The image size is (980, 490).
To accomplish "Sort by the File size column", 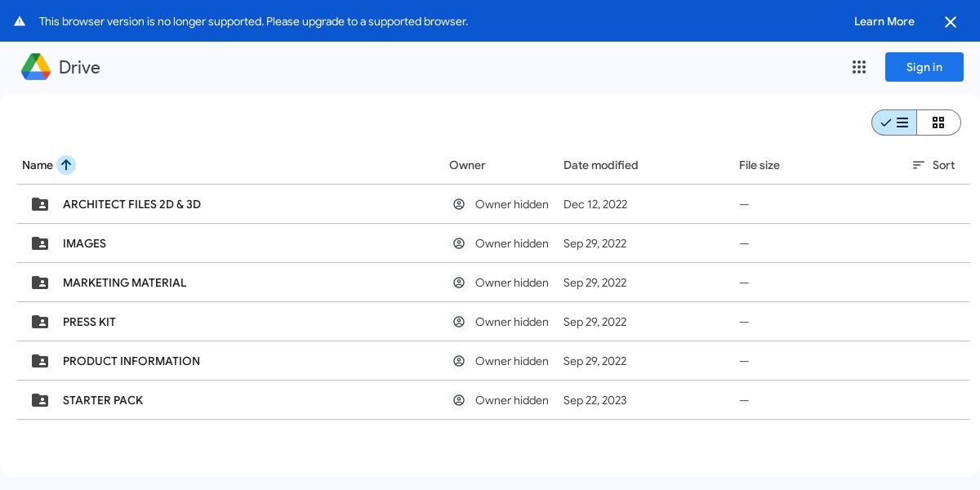I will click(759, 165).
